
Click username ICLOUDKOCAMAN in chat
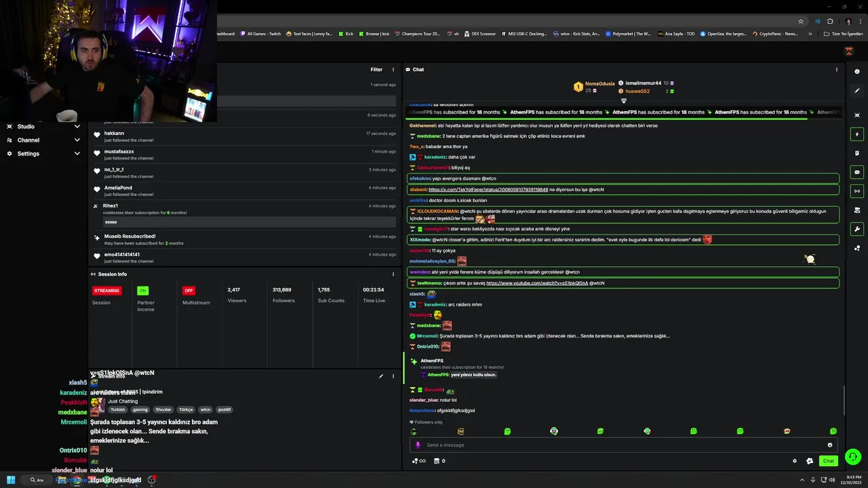pyautogui.click(x=438, y=211)
